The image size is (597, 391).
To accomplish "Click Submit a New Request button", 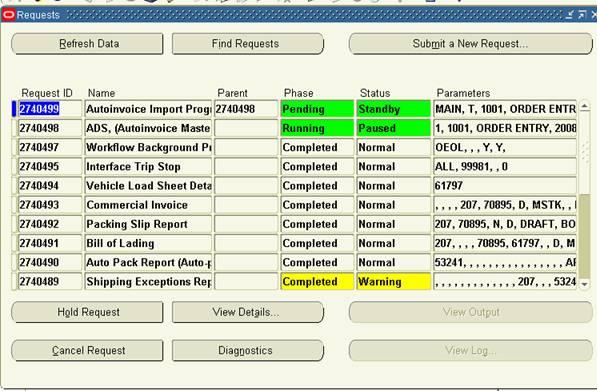I will pyautogui.click(x=470, y=44).
